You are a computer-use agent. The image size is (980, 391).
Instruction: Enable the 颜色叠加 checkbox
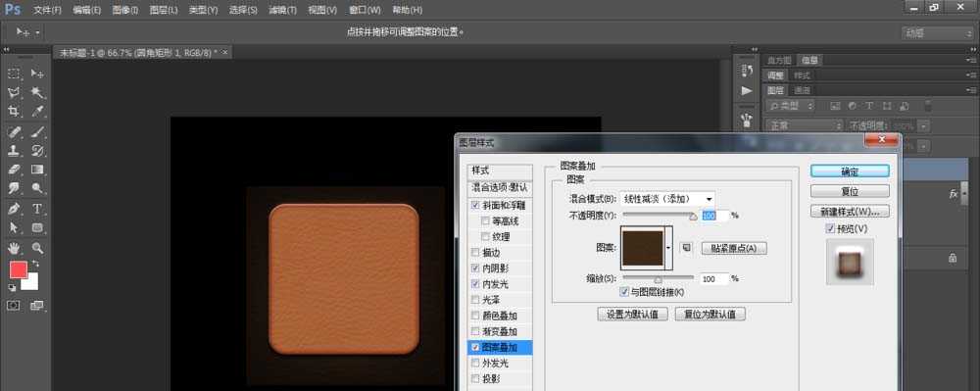pos(475,316)
